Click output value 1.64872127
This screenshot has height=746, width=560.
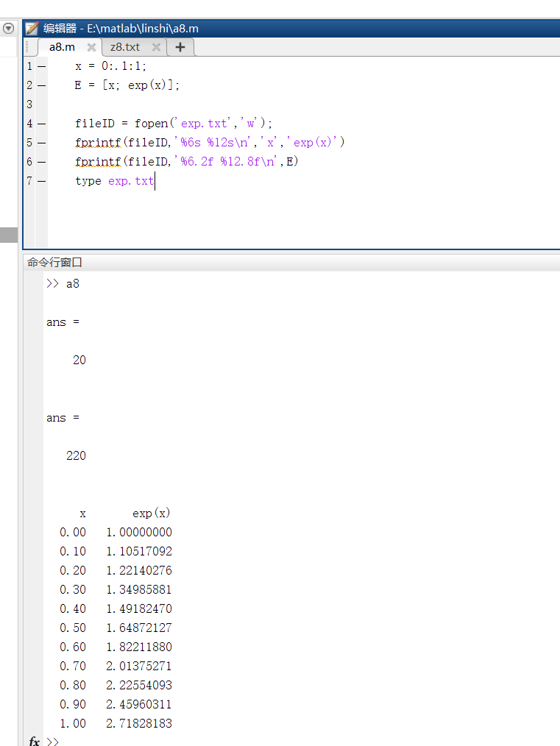139,628
